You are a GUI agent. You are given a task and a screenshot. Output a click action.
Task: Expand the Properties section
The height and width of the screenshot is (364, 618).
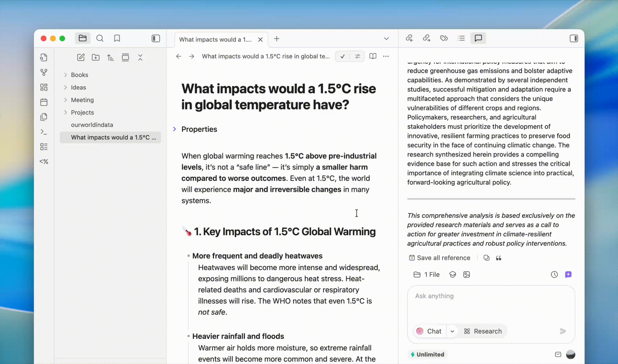coord(175,129)
